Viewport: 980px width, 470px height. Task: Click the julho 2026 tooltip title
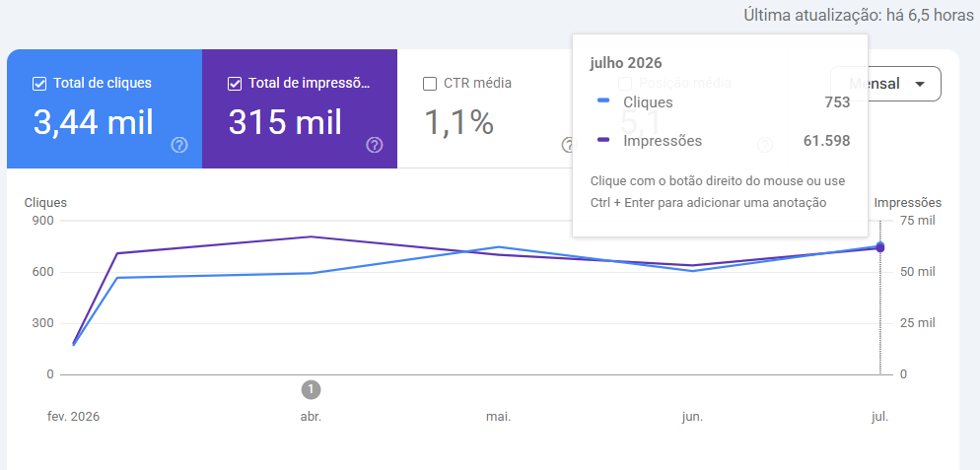tap(626, 63)
